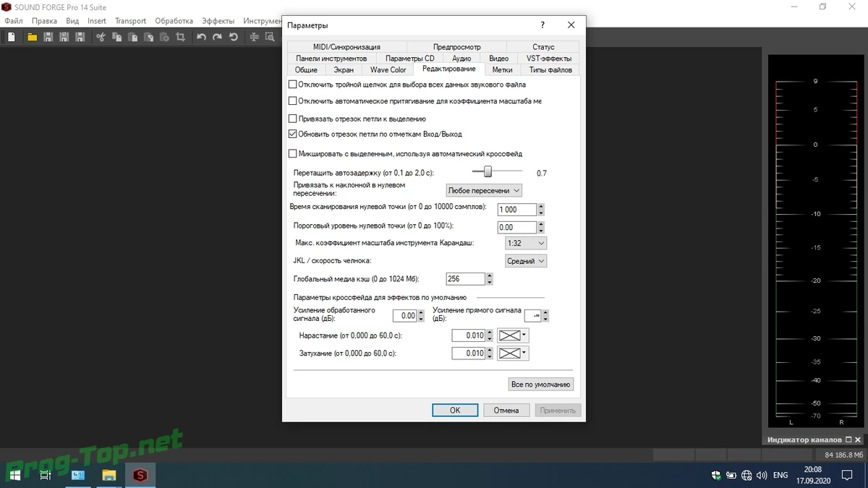Check 'Привязать отрезок петли к выделению'
This screenshot has width=868, height=488.
click(x=292, y=119)
